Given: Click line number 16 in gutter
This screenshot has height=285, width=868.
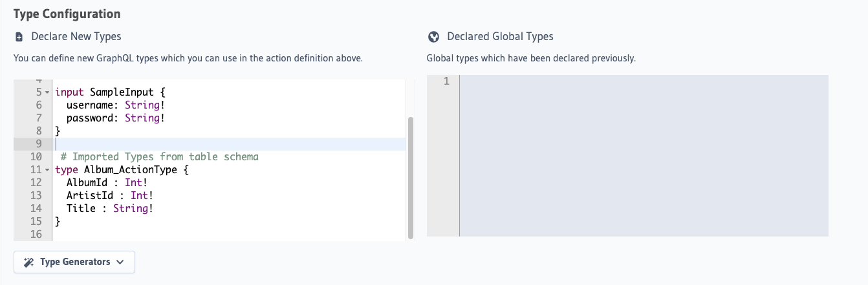Looking at the screenshot, I should [x=36, y=235].
